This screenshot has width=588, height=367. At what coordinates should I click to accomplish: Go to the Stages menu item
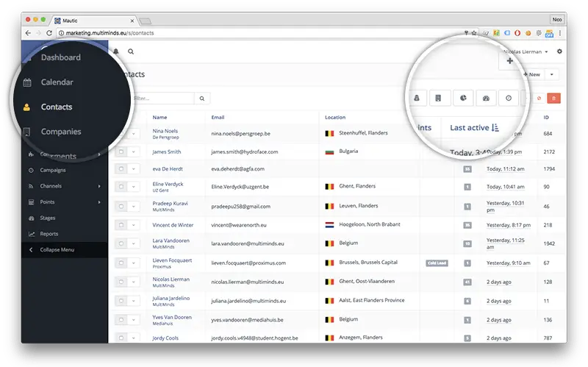[x=48, y=218]
